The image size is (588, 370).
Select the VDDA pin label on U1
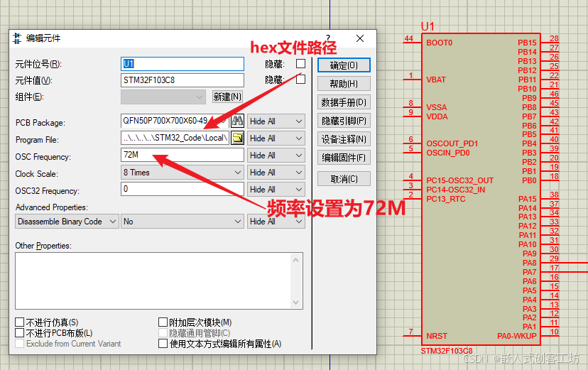pyautogui.click(x=437, y=116)
